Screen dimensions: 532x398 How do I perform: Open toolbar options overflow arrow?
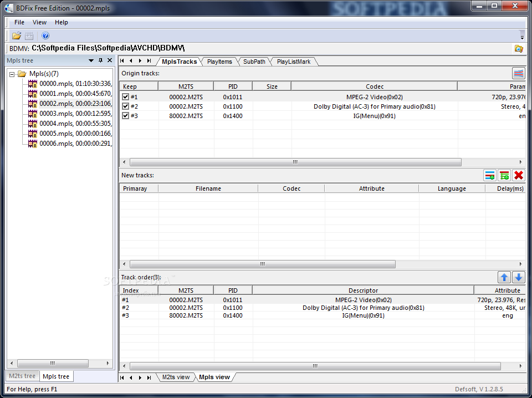522,37
